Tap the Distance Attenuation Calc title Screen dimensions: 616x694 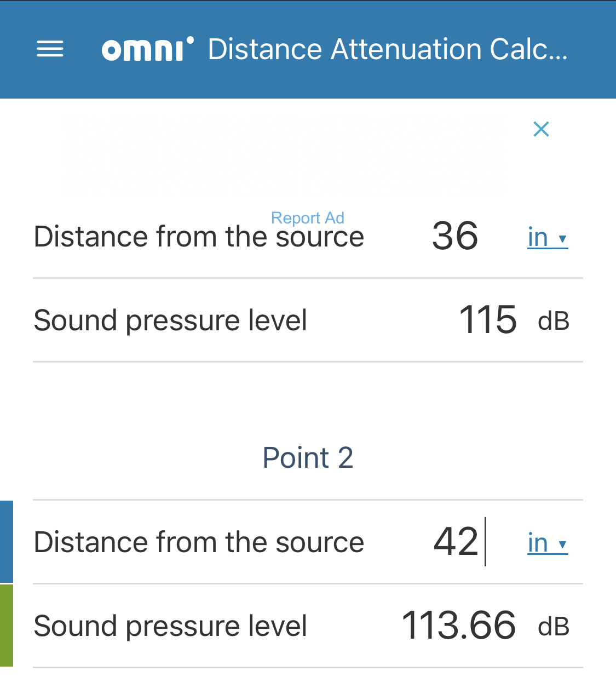[388, 49]
